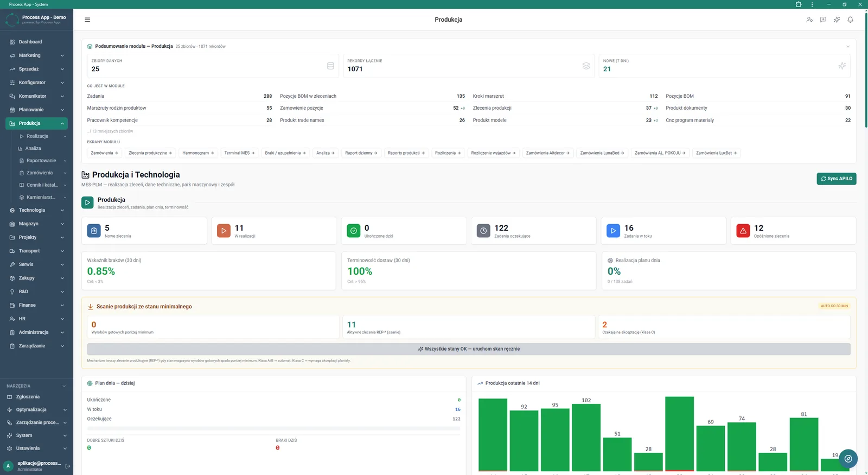This screenshot has width=868, height=475.
Task: Click the 'Zlecenia produkcji' row
Action: coord(565,108)
